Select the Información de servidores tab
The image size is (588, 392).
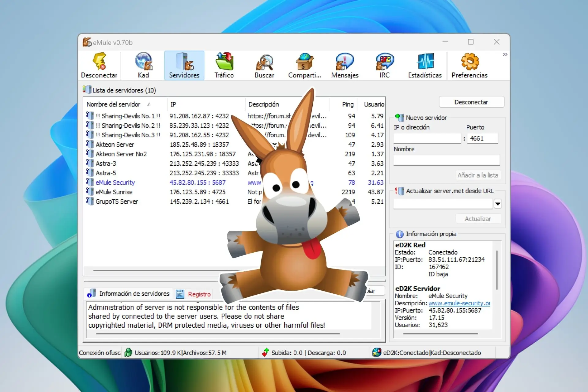coord(134,294)
